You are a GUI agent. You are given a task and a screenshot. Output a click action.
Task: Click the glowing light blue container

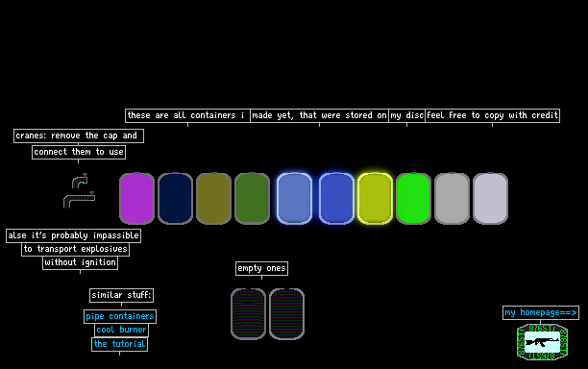[294, 198]
